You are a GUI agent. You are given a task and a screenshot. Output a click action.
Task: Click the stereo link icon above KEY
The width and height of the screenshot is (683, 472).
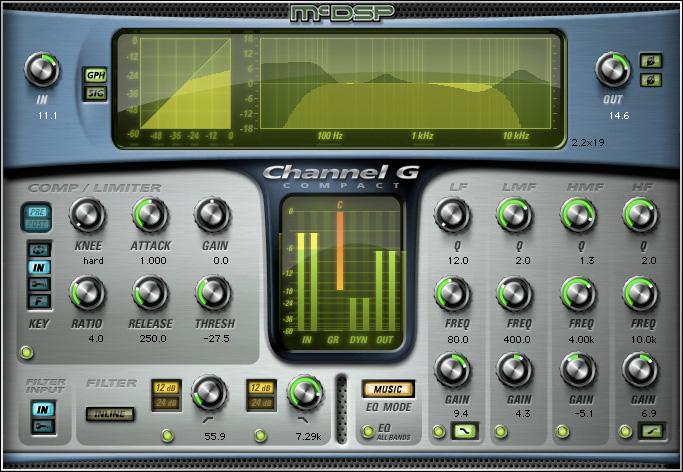pyautogui.click(x=39, y=250)
